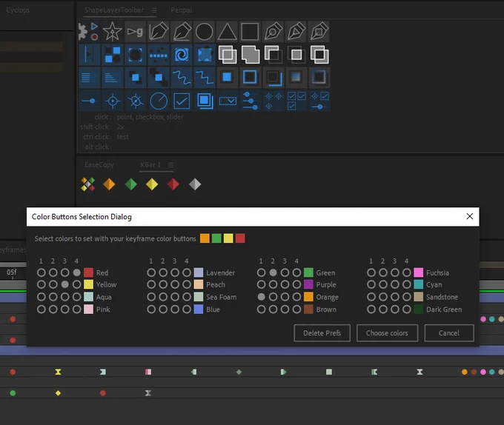Click the orange diamond keyframe button
504x425 pixels.
click(109, 184)
